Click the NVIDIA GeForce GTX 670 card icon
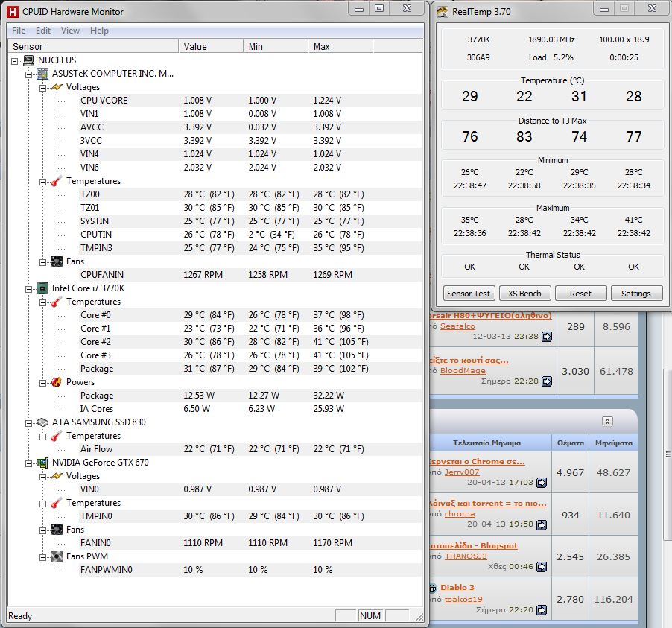The image size is (672, 628). (x=42, y=463)
